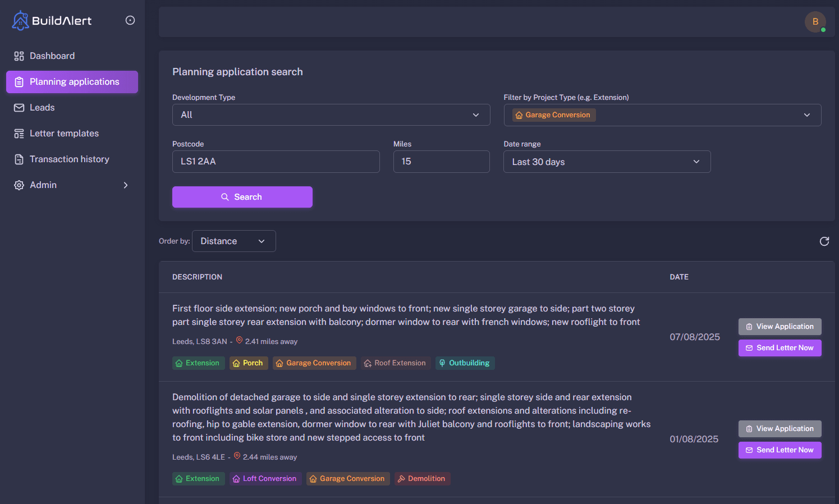Click the location pin next to 2.41 miles

[x=239, y=340]
